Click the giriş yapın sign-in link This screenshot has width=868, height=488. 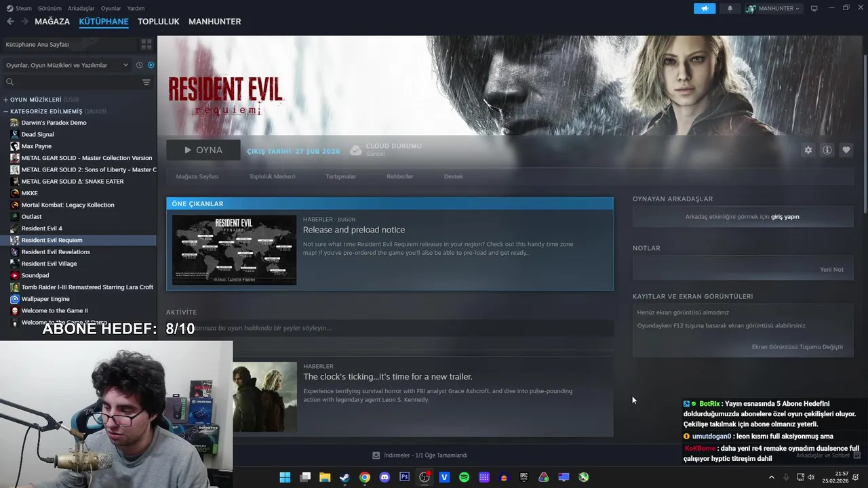[x=785, y=217]
